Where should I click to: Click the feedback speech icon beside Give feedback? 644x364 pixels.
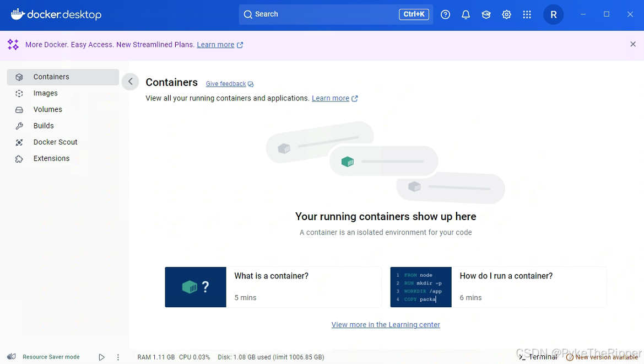pos(251,84)
